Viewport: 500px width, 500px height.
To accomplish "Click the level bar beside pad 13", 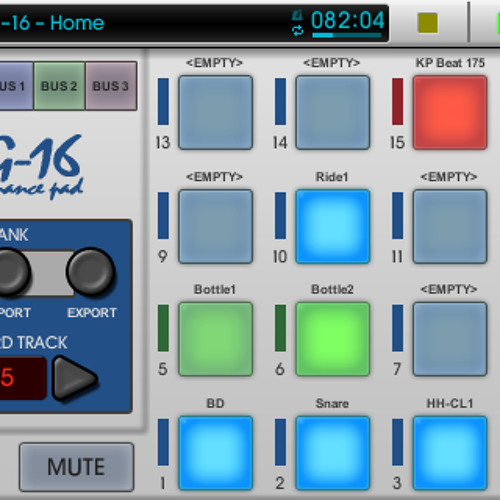I will tap(163, 102).
